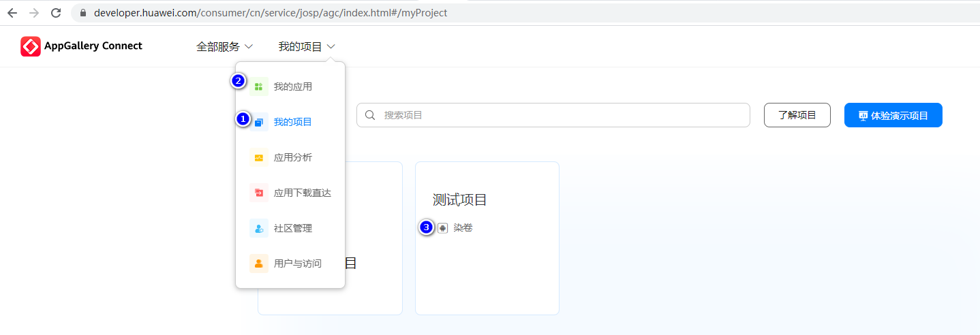The width and height of the screenshot is (980, 335).
Task: Click the 体验演示项目 button
Action: tap(893, 115)
